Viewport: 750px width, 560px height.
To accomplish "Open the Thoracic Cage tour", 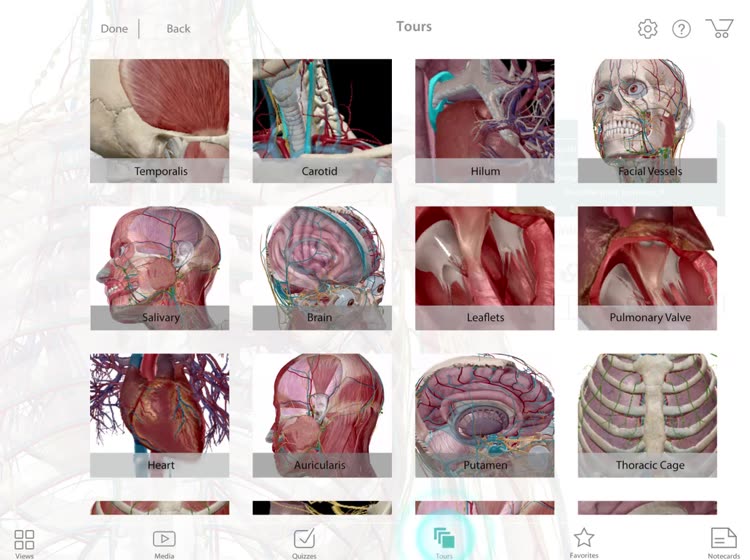I will click(x=648, y=416).
